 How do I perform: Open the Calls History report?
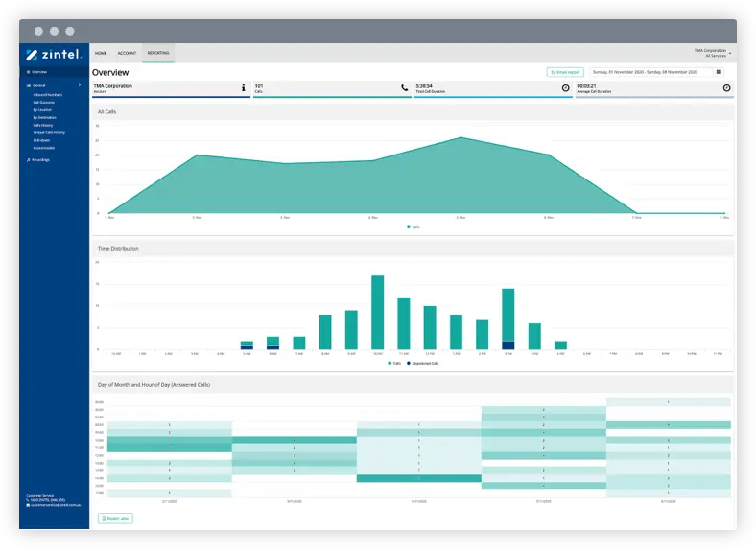pos(43,125)
